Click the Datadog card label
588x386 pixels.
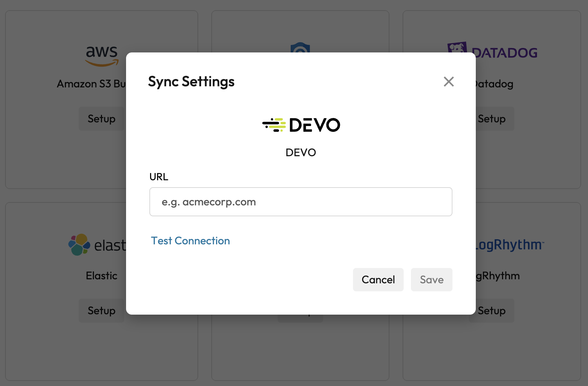pyautogui.click(x=495, y=84)
